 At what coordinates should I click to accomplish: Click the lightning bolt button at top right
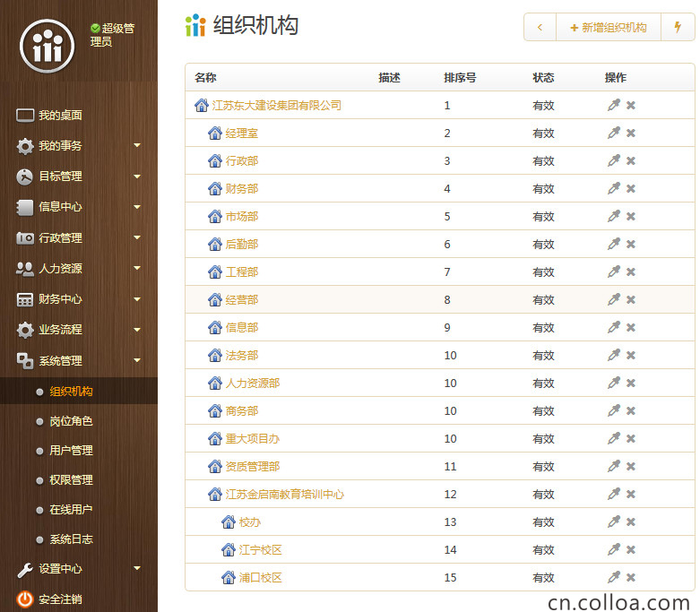[678, 28]
